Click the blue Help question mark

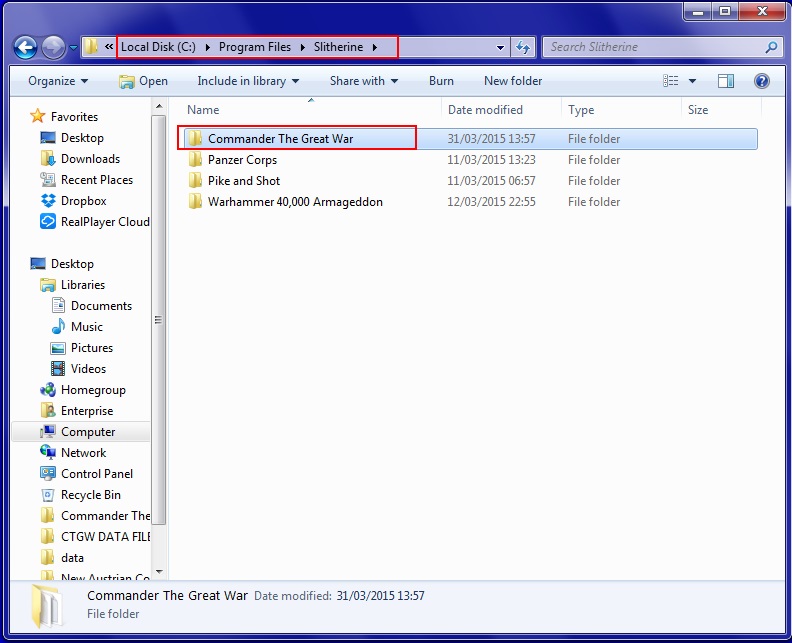pos(762,81)
